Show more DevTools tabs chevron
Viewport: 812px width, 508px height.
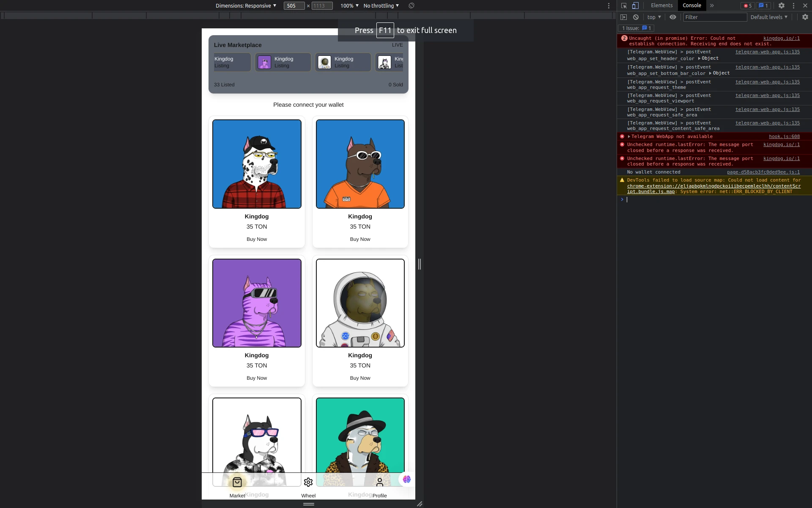click(x=712, y=6)
